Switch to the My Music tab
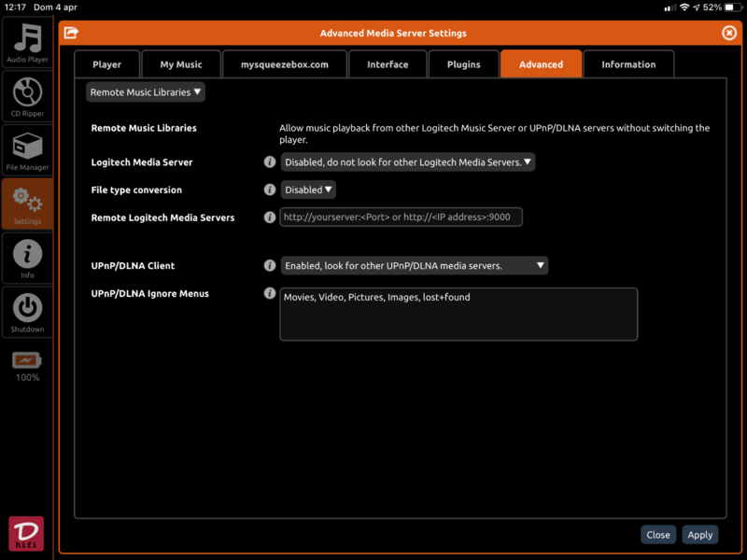Viewport: 747px width, 560px height. coord(181,64)
